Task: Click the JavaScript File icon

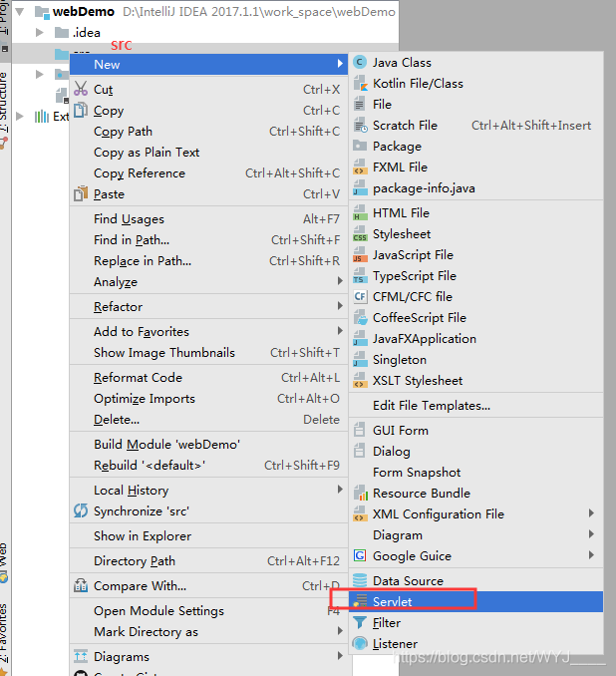Action: [x=360, y=255]
